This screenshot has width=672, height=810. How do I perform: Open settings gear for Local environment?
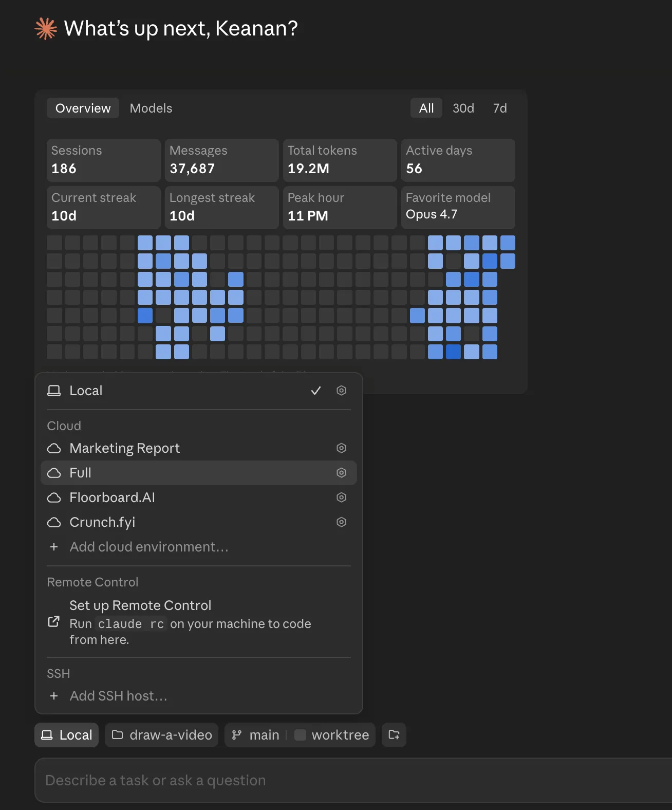(341, 391)
